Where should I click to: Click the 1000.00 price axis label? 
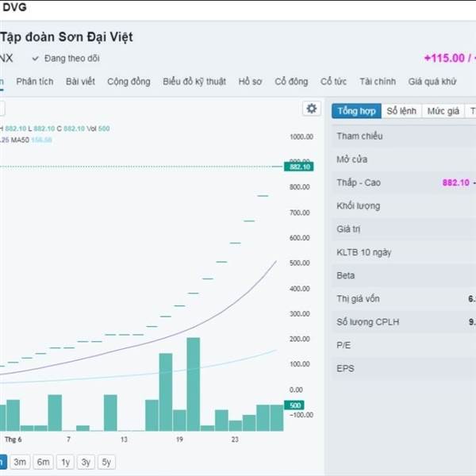(301, 136)
